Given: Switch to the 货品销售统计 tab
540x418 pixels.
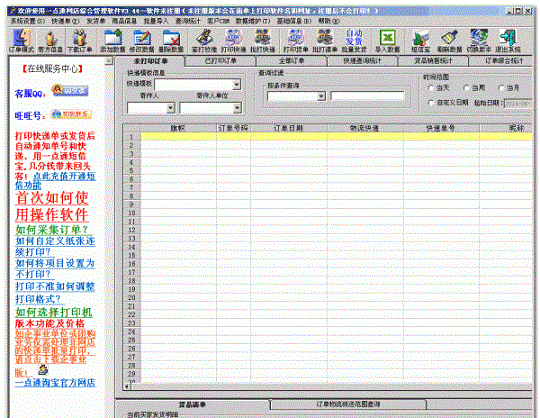Looking at the screenshot, I should [433, 61].
